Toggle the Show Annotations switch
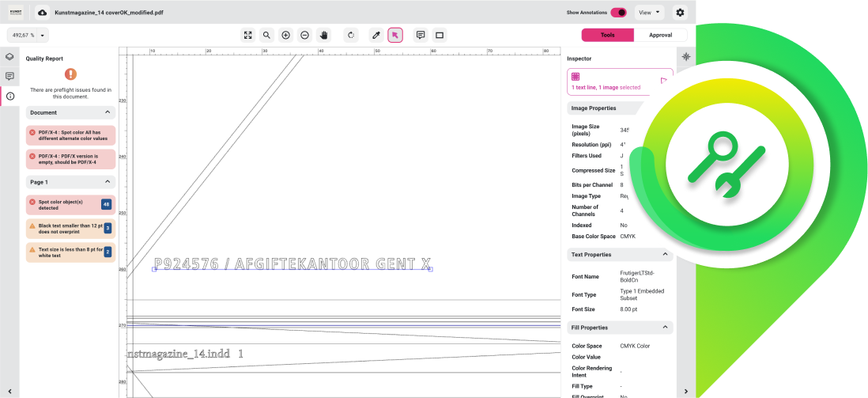Image resolution: width=868 pixels, height=398 pixels. pyautogui.click(x=618, y=12)
